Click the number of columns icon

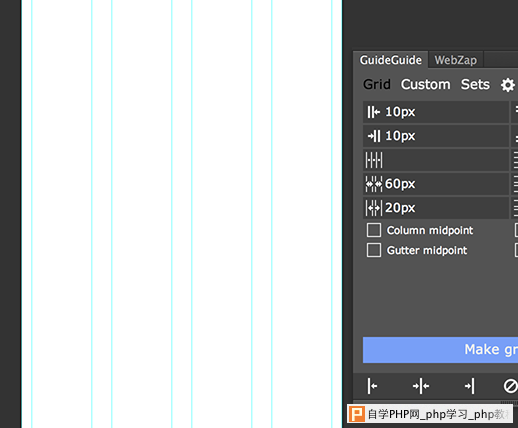coord(374,160)
